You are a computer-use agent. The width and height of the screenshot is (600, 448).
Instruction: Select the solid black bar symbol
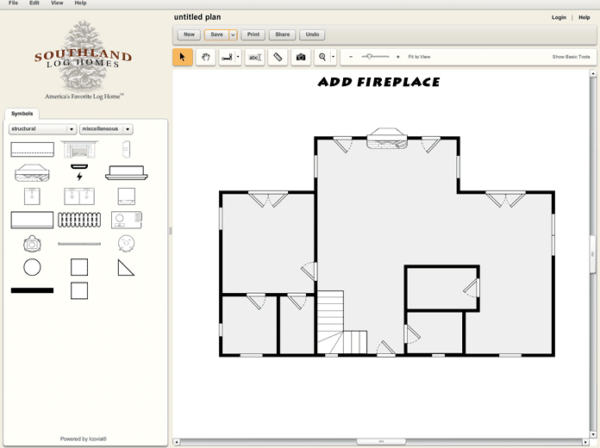click(32, 291)
